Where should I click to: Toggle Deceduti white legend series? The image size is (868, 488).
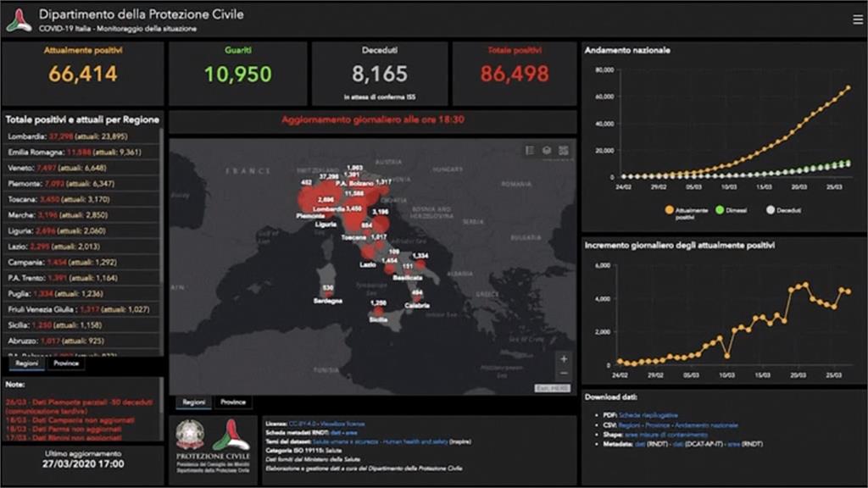click(784, 210)
